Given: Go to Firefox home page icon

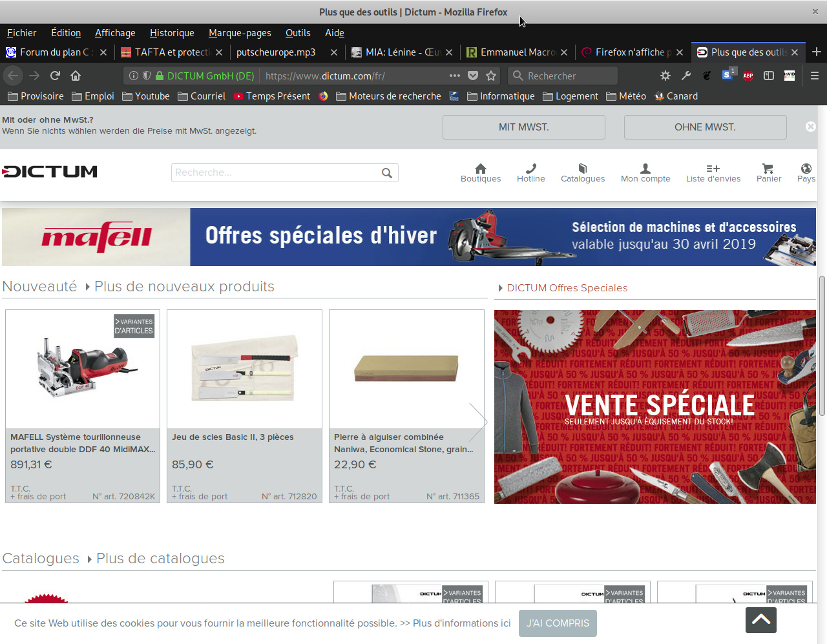Looking at the screenshot, I should [x=76, y=76].
